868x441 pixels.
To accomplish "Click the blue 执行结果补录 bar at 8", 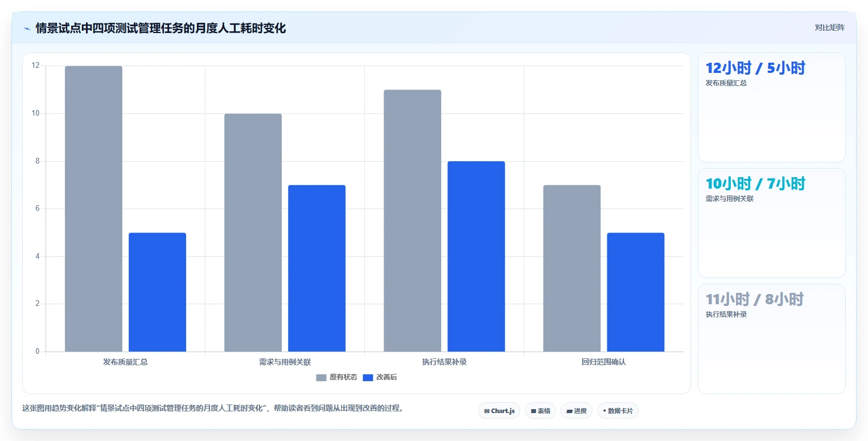I will tap(476, 256).
